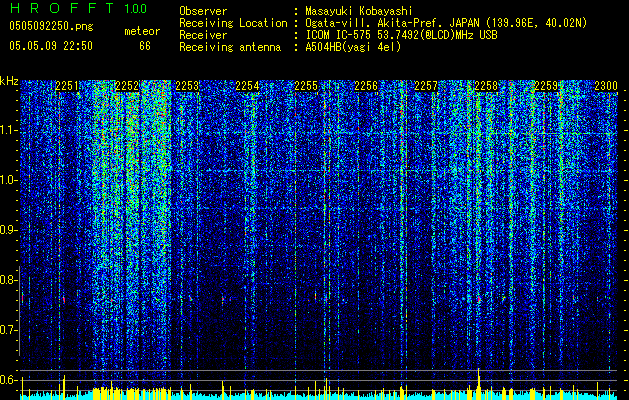Click the date stamp 05.05.09 22:50

(x=51, y=46)
